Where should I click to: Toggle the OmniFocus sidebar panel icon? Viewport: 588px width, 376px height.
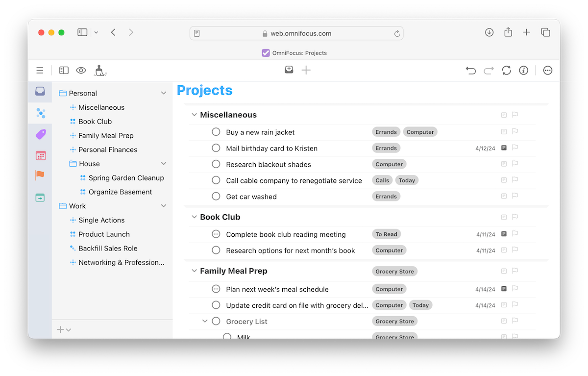[64, 71]
